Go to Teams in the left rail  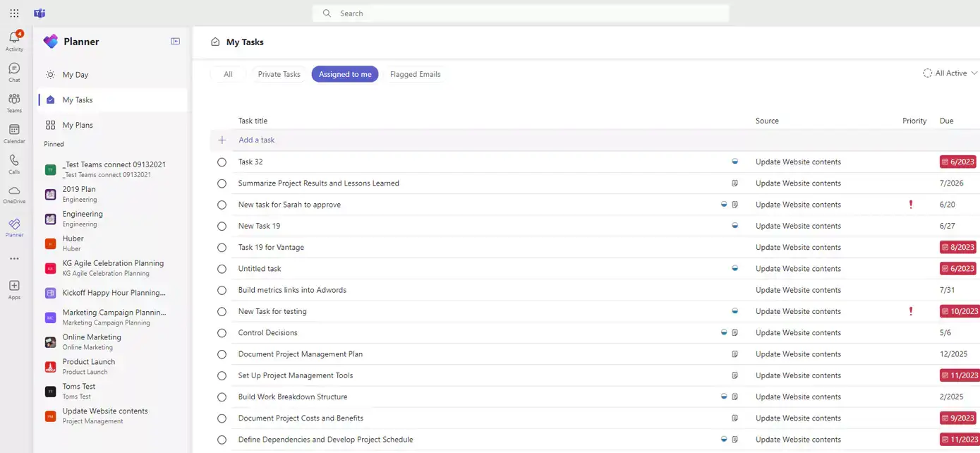13,99
